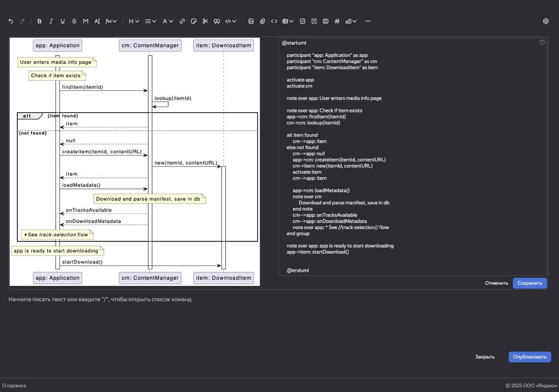The height and width of the screenshot is (392, 559).
Task: Click the clear formatting AI icon
Action: click(x=97, y=21)
